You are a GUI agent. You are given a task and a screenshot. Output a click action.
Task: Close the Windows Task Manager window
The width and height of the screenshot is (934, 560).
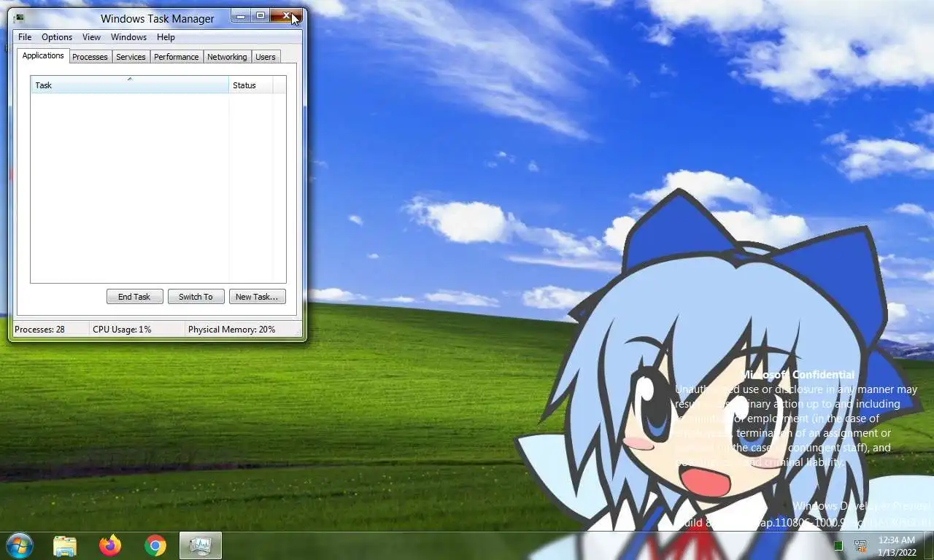tap(286, 15)
